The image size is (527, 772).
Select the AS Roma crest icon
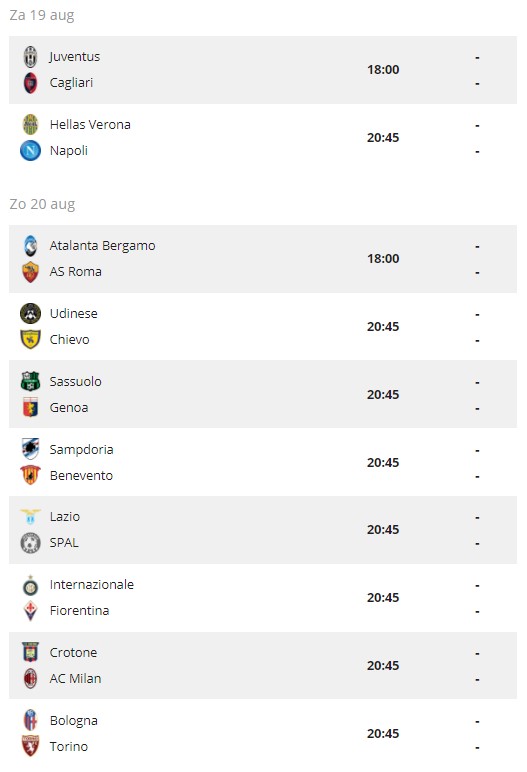(x=31, y=272)
